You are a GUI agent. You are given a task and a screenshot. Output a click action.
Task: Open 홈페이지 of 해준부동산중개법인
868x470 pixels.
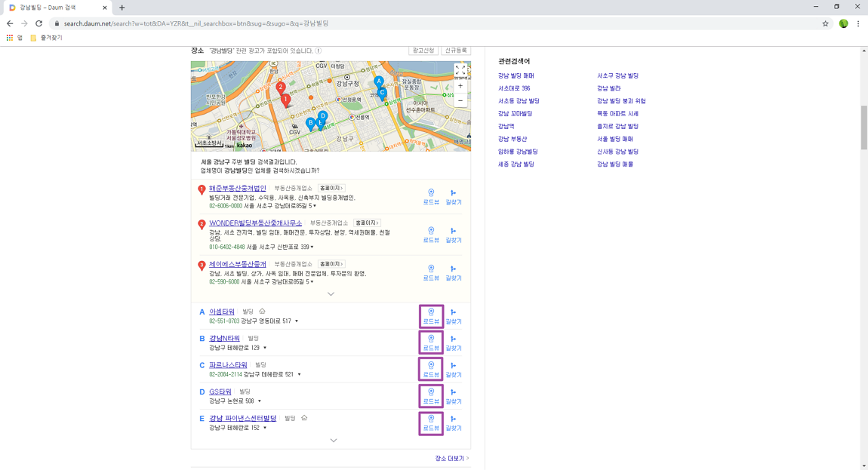pos(331,188)
